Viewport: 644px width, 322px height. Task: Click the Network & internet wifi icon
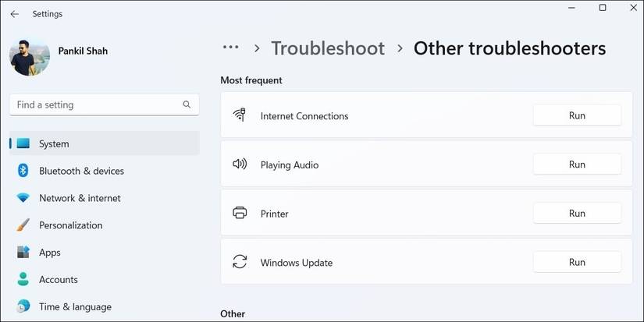tap(23, 198)
